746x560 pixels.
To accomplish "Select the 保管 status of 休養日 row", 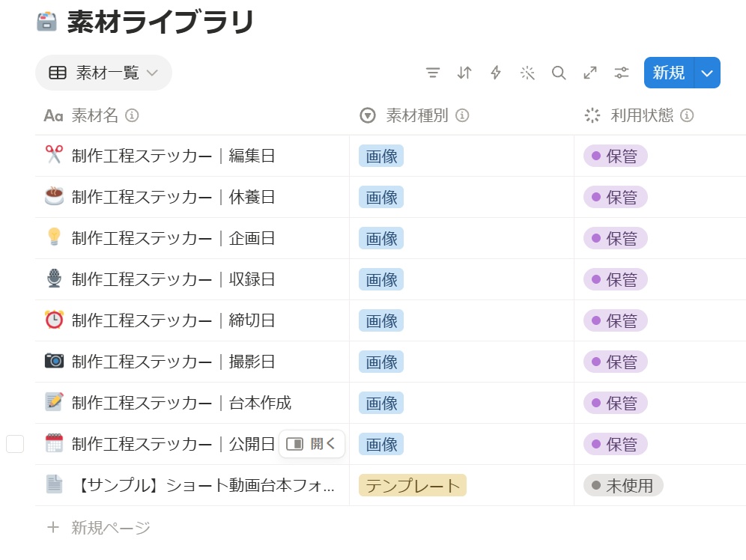I will (x=616, y=198).
